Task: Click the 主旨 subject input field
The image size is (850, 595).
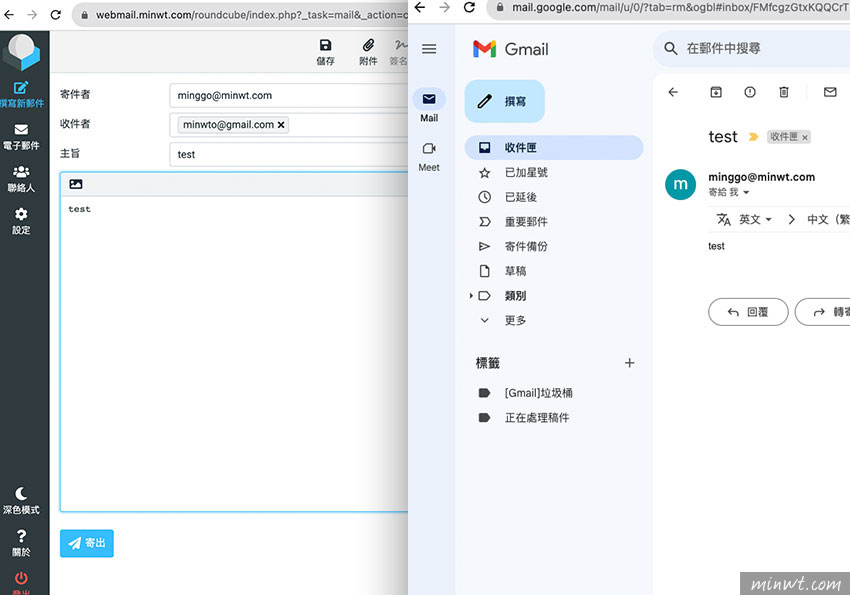Action: tap(290, 154)
